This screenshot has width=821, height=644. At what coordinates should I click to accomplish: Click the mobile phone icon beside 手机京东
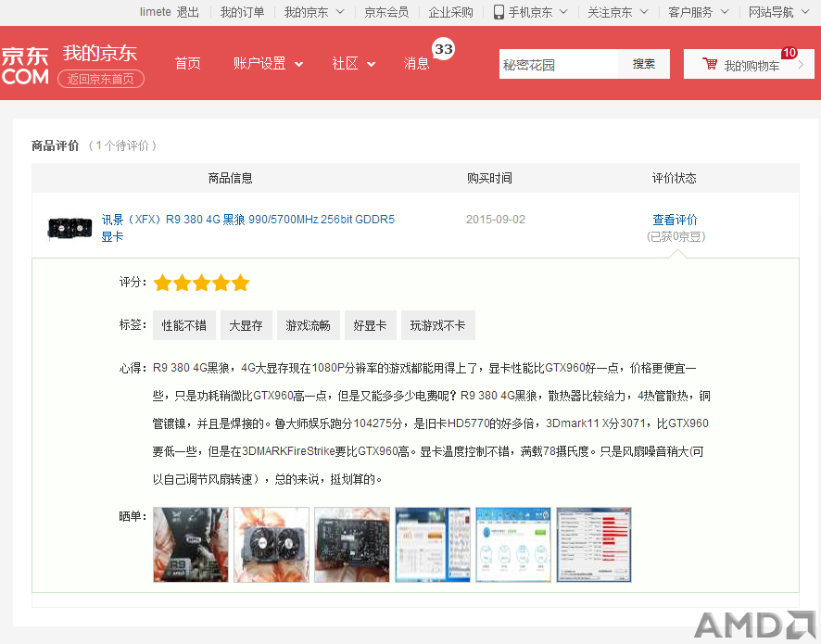[x=499, y=12]
